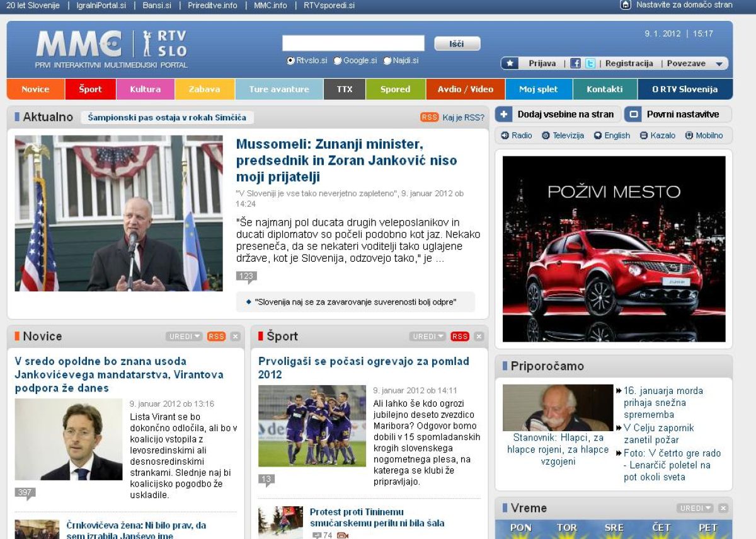Close the Novice section panel
Viewport: 756px width, 539px height.
[235, 337]
